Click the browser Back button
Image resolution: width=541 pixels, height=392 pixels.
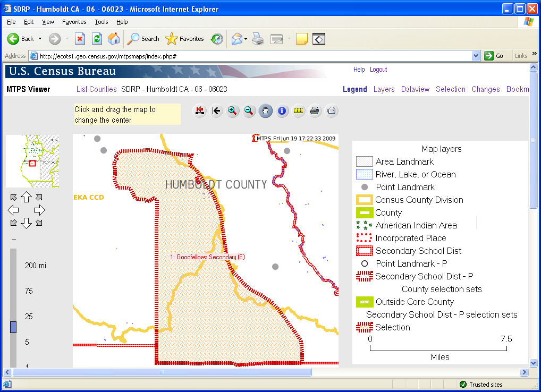pyautogui.click(x=20, y=39)
